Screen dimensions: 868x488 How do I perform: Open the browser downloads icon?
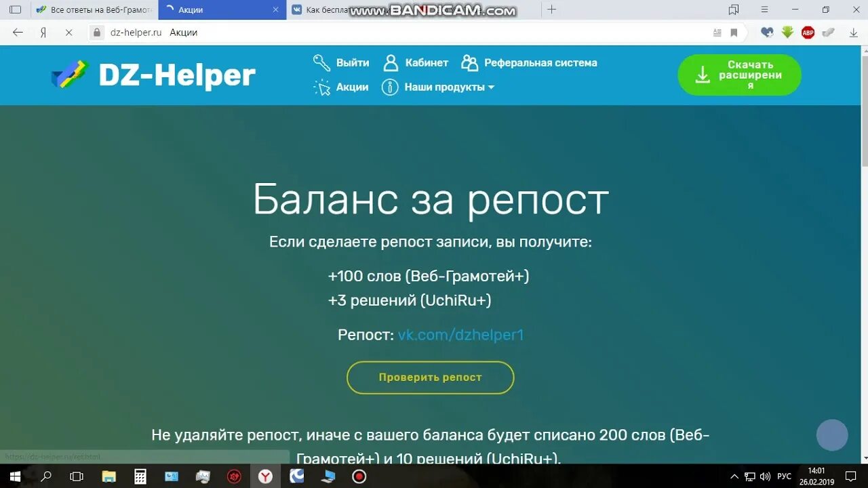coord(853,33)
